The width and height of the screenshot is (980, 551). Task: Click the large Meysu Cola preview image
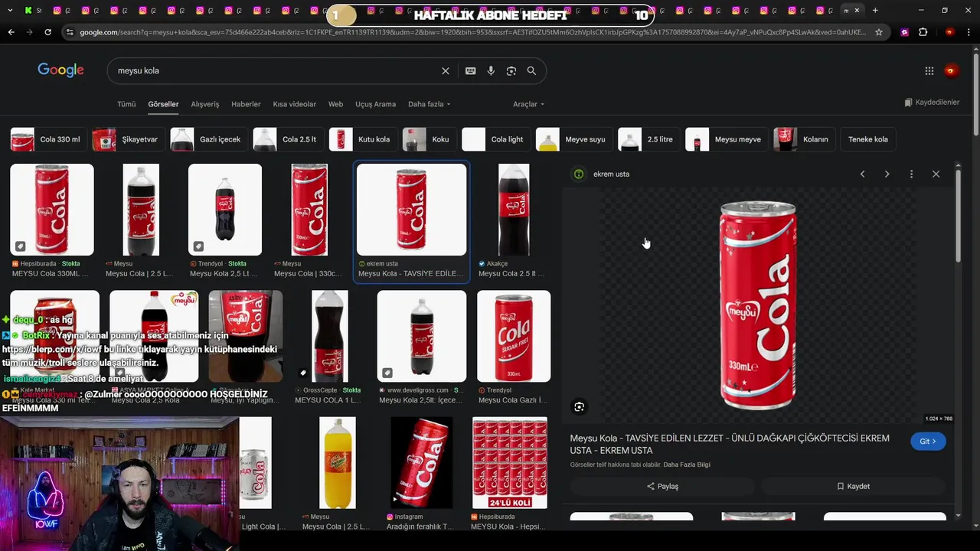pos(758,306)
